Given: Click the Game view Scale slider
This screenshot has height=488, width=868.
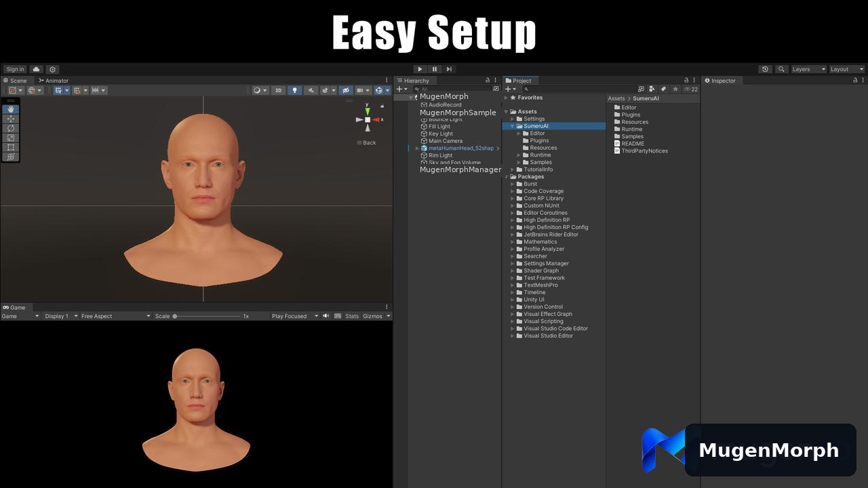Looking at the screenshot, I should click(208, 316).
